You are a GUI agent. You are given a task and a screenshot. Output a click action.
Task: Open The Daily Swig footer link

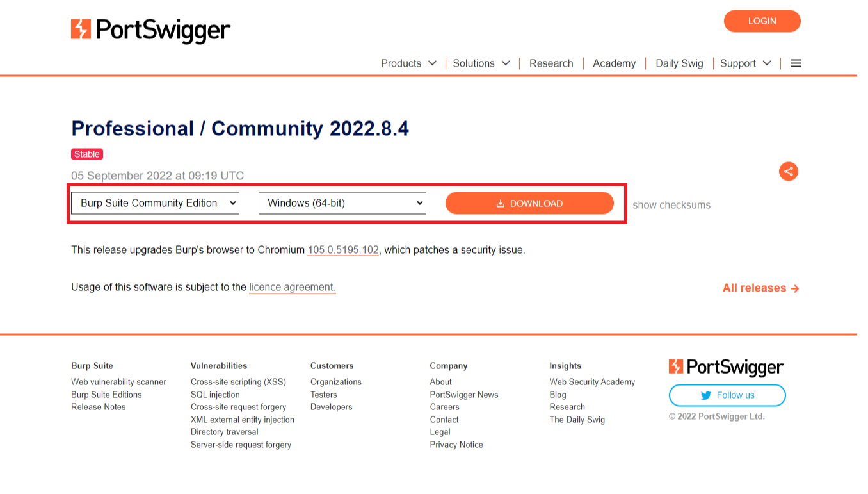[x=577, y=420]
